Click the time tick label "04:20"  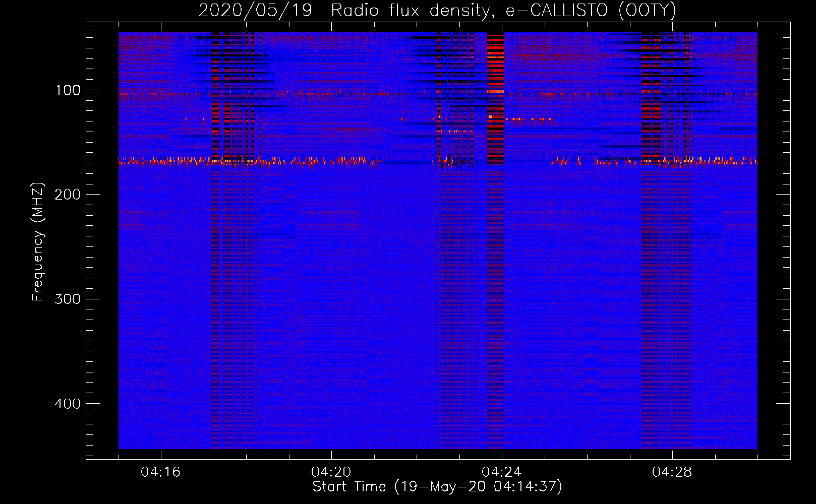tap(331, 472)
